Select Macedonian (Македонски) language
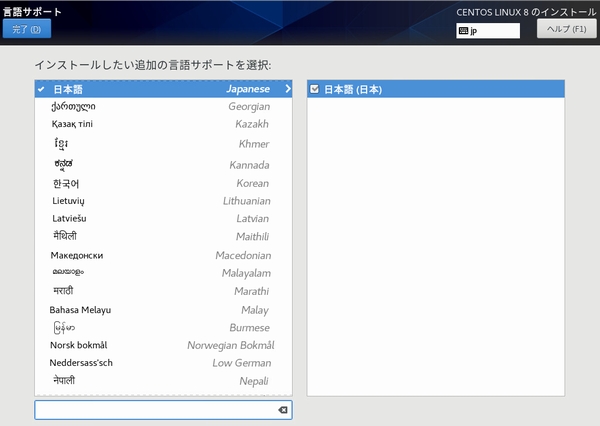Viewport: 600px width, 426px height. tap(163, 255)
